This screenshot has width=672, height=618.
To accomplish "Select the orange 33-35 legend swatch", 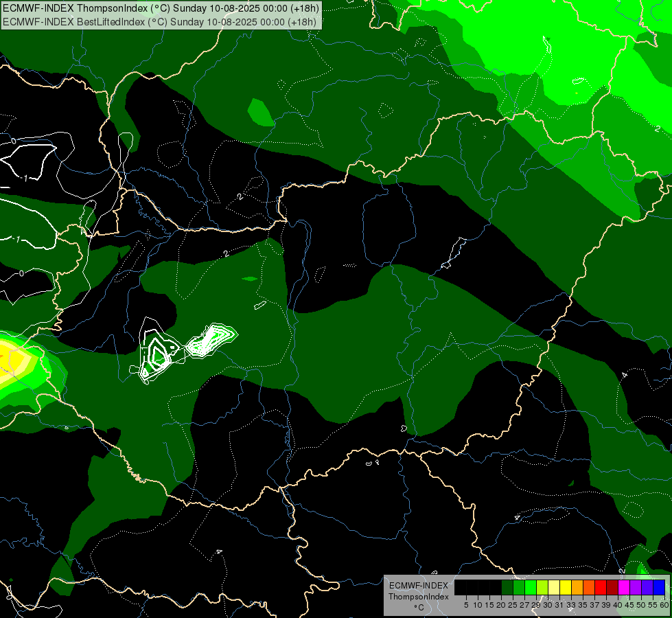I will [577, 588].
